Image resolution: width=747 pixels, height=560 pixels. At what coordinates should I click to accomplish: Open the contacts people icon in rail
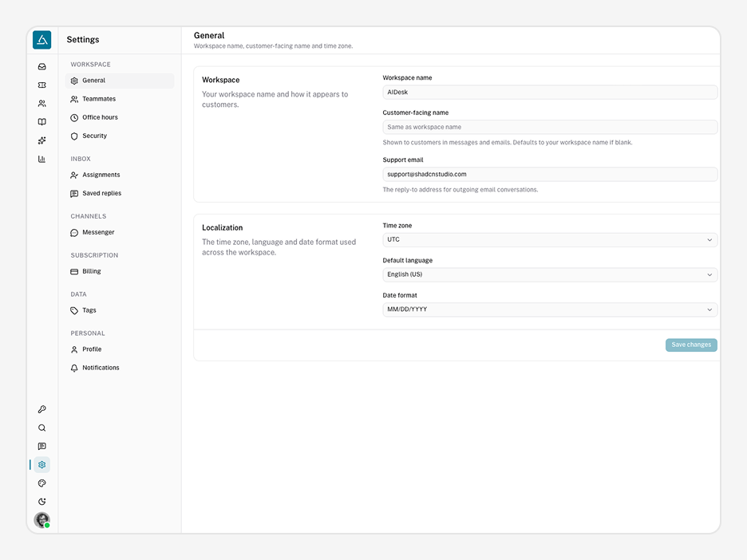click(x=42, y=104)
